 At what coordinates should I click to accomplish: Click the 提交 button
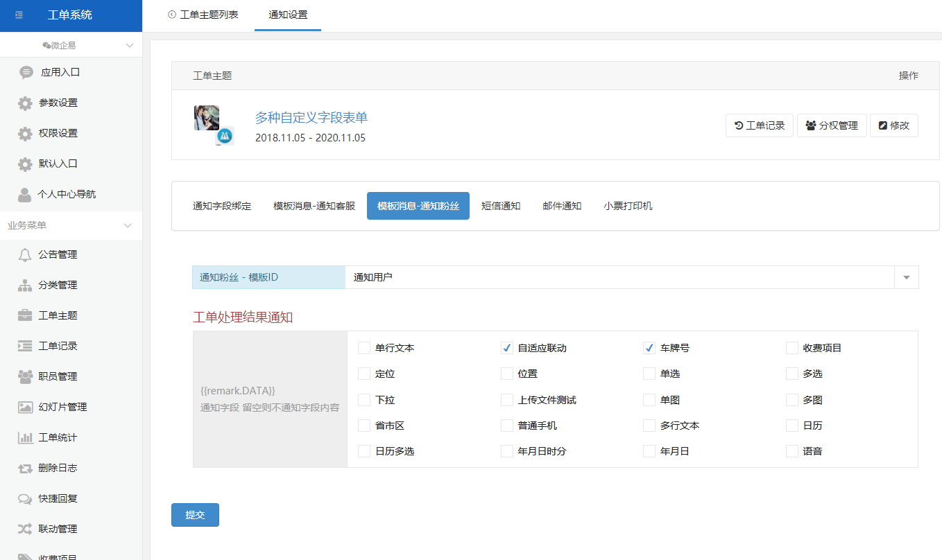coord(195,515)
